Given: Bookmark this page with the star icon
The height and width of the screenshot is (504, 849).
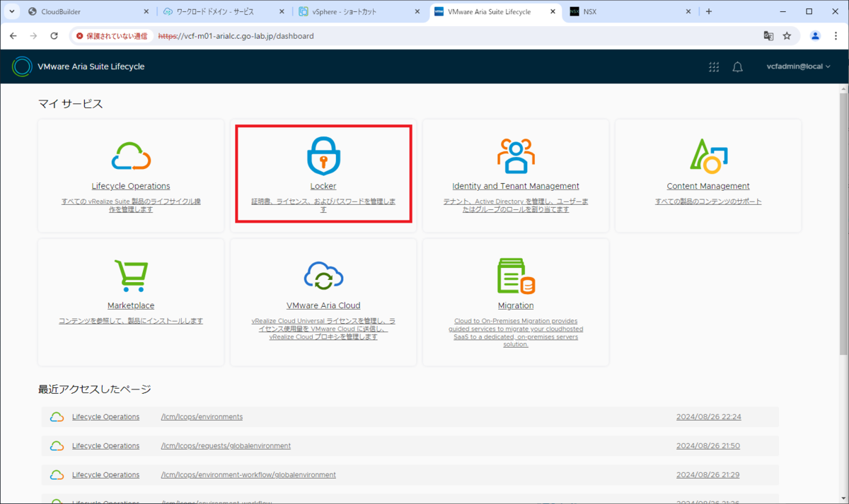Looking at the screenshot, I should click(787, 35).
